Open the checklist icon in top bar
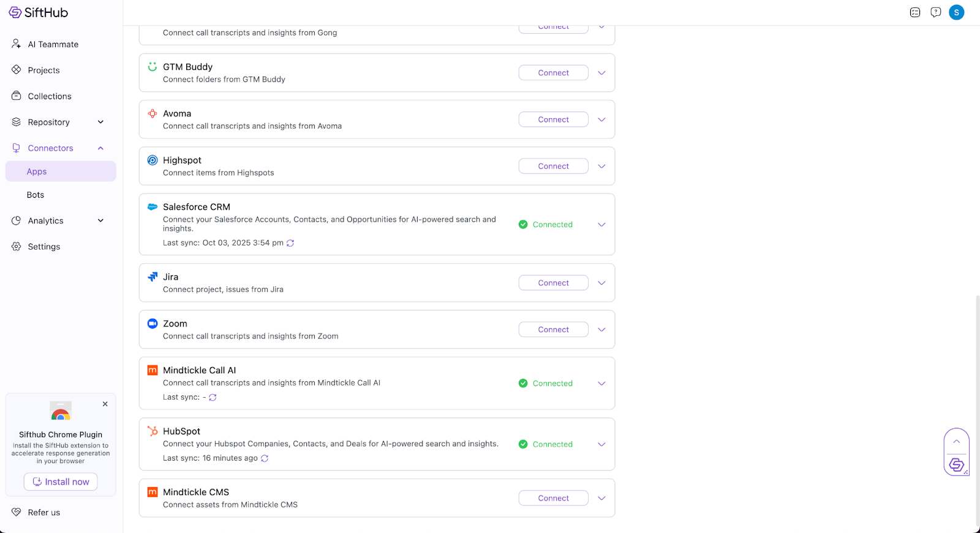Image resolution: width=980 pixels, height=533 pixels. (915, 12)
